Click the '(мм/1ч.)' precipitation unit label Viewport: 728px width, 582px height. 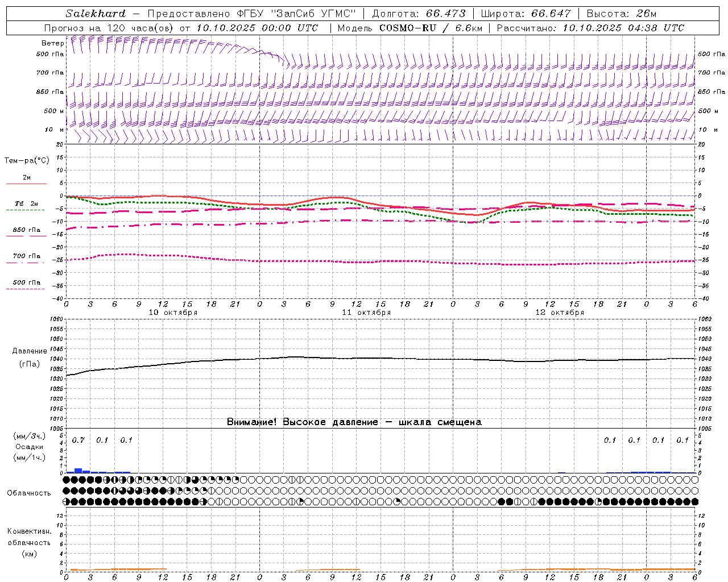30,458
